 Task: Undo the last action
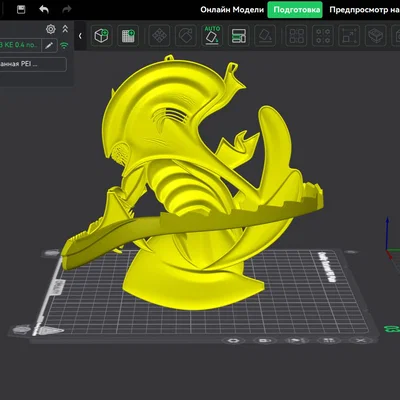coord(44,9)
